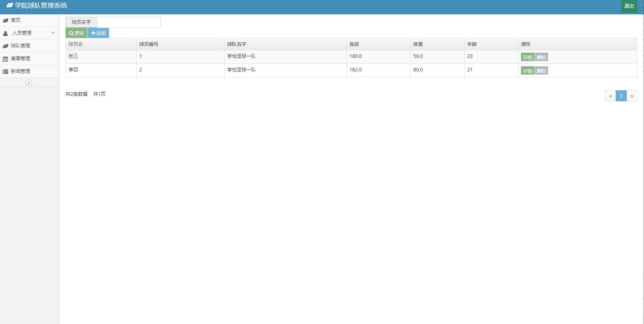The image size is (644, 324).
Task: Log out with the 退出 button
Action: tap(629, 6)
